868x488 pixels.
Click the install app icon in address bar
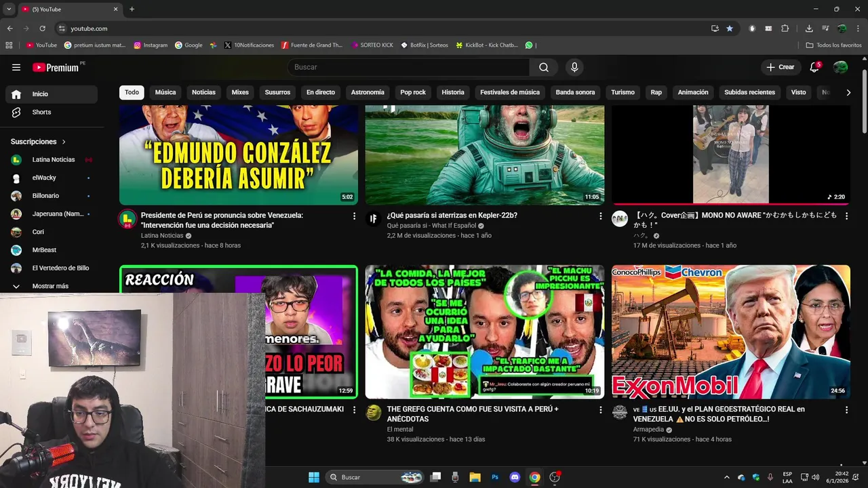pos(715,28)
